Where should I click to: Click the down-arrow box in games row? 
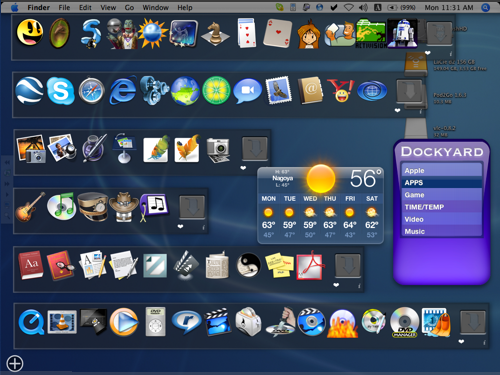(x=439, y=33)
